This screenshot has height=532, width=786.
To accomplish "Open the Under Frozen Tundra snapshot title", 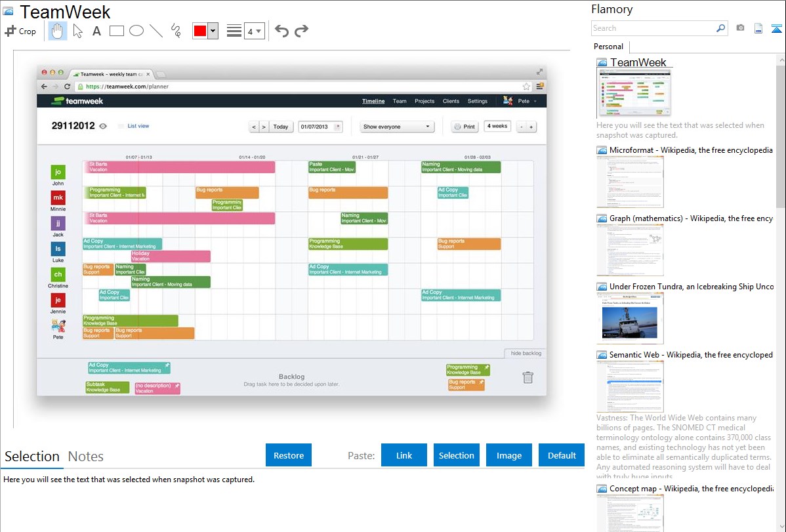I will click(x=692, y=286).
